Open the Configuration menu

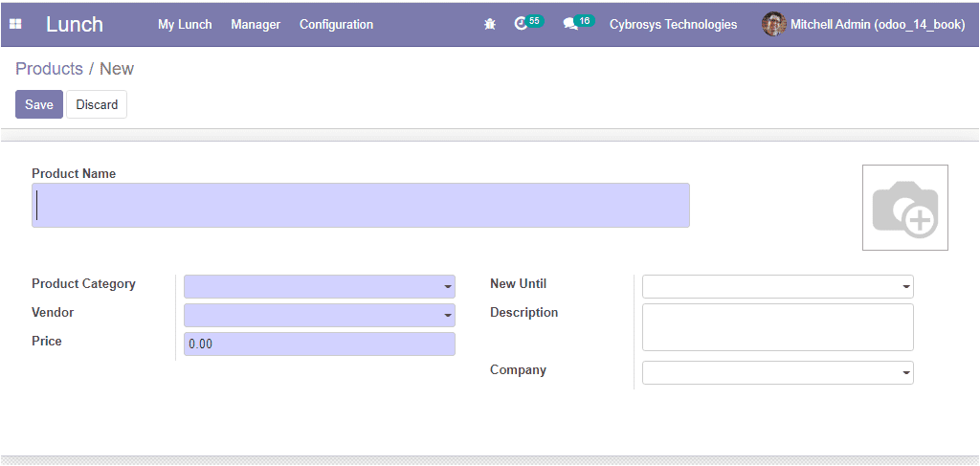coord(336,24)
